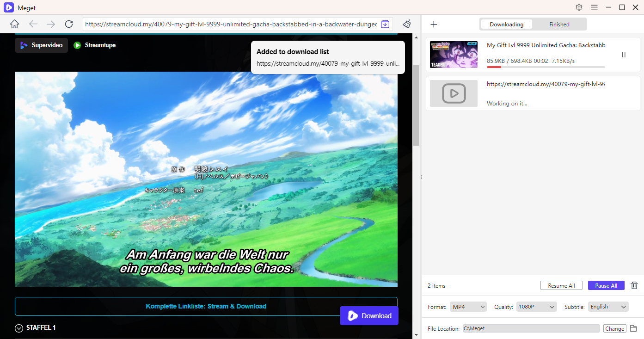Open the Quality dropdown showing 1080P

pyautogui.click(x=536, y=307)
